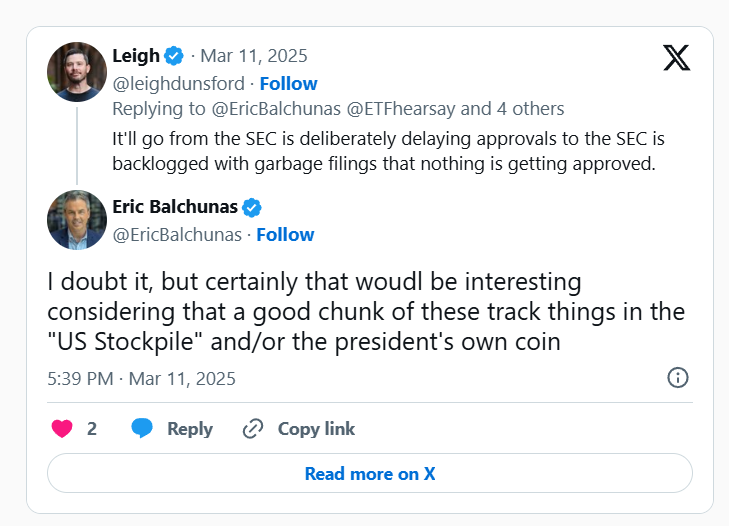This screenshot has width=729, height=526.
Task: Click the Leigh display name
Action: [136, 56]
